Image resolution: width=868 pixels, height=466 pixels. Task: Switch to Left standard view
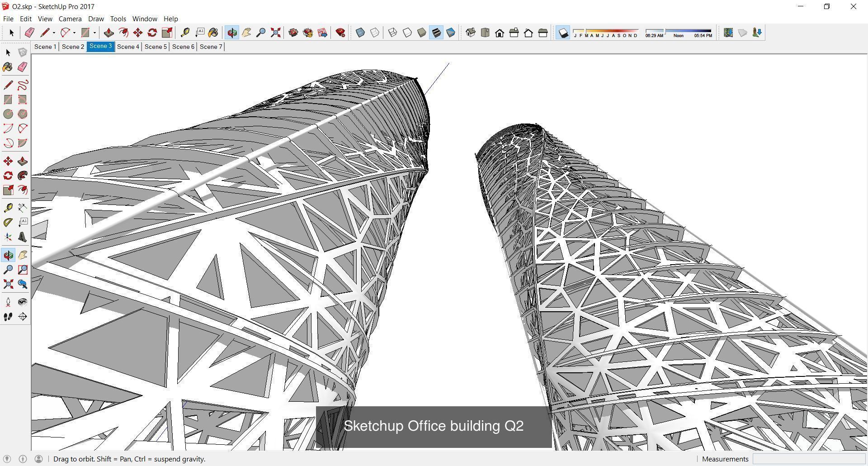(543, 33)
